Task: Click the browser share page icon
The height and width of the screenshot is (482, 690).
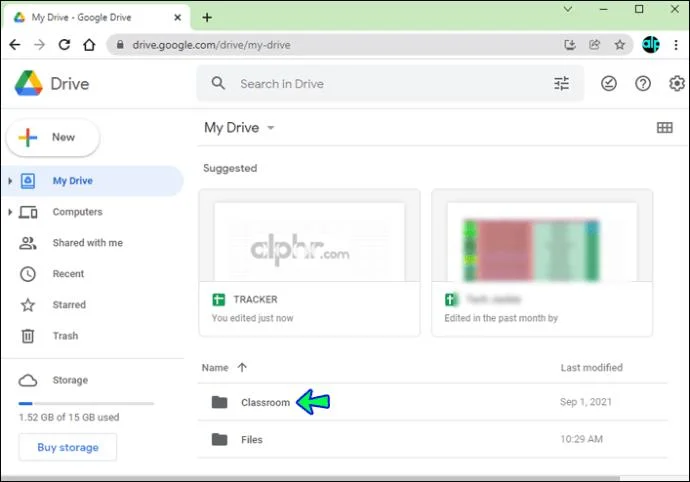Action: (595, 44)
